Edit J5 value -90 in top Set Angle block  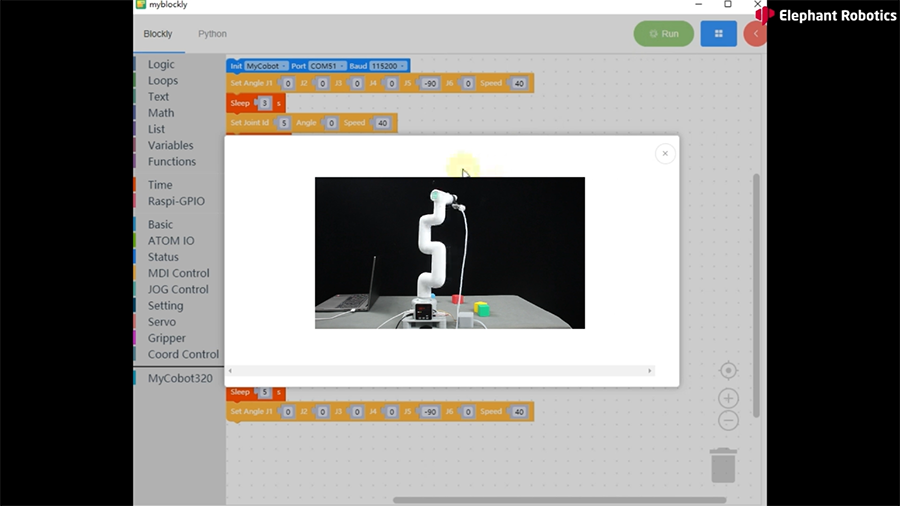pyautogui.click(x=430, y=83)
